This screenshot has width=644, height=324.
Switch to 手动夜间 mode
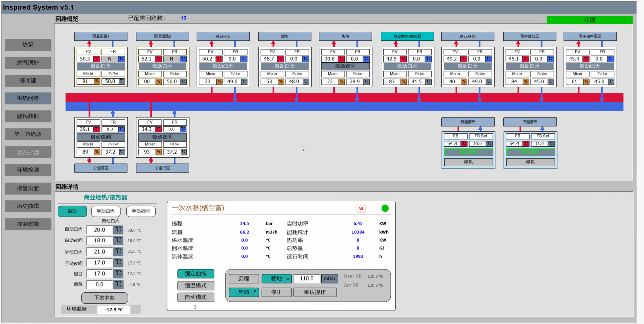[141, 211]
